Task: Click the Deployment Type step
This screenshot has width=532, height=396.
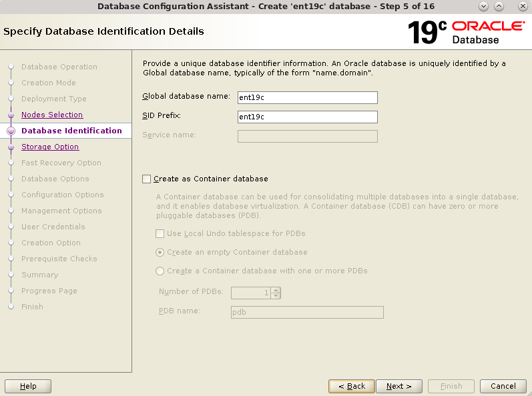Action: pyautogui.click(x=54, y=99)
